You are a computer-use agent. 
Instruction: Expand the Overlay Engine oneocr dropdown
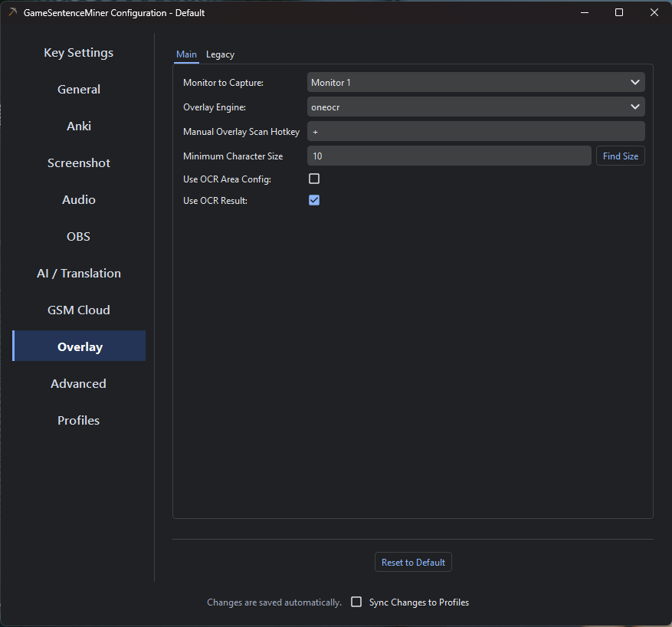[476, 107]
